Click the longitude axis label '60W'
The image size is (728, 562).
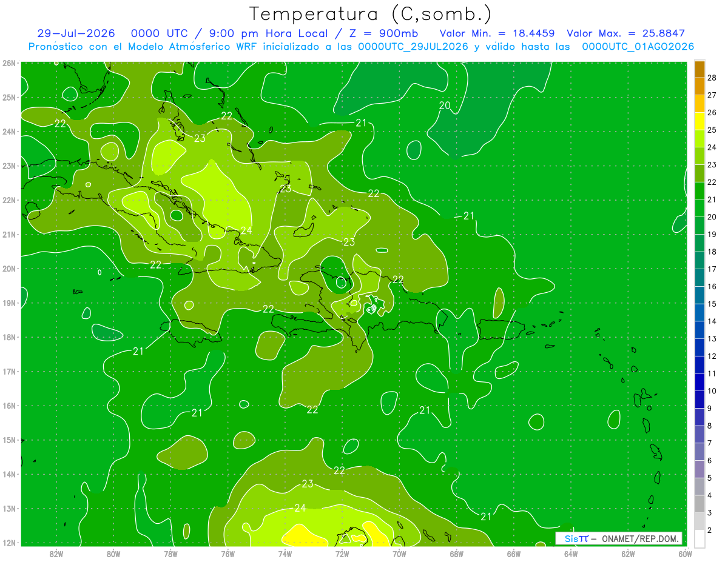click(x=685, y=554)
